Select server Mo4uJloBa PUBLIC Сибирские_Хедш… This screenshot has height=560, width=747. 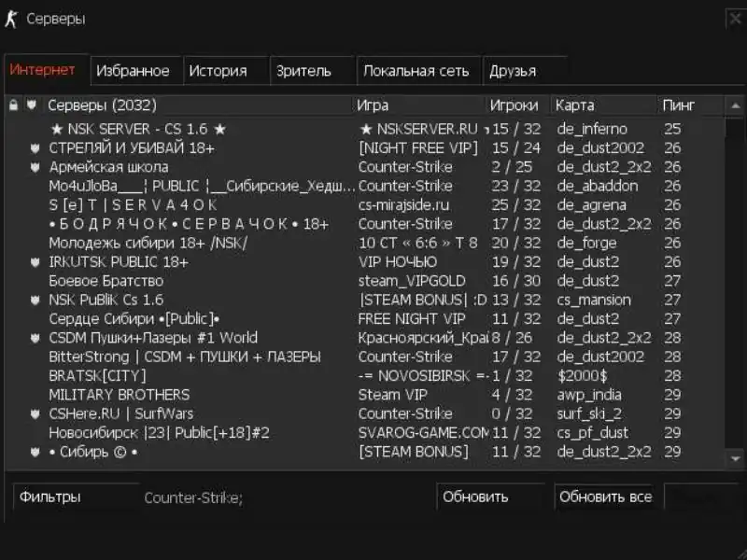tap(364, 186)
